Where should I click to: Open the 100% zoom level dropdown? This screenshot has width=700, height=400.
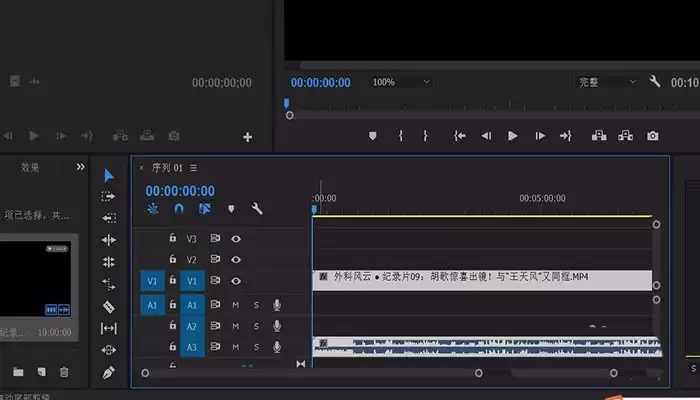pos(401,82)
